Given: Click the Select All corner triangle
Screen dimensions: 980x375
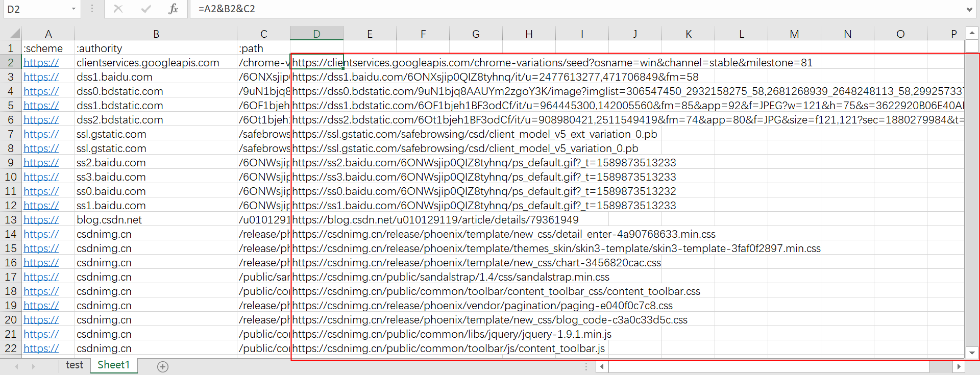Looking at the screenshot, I should point(15,34).
